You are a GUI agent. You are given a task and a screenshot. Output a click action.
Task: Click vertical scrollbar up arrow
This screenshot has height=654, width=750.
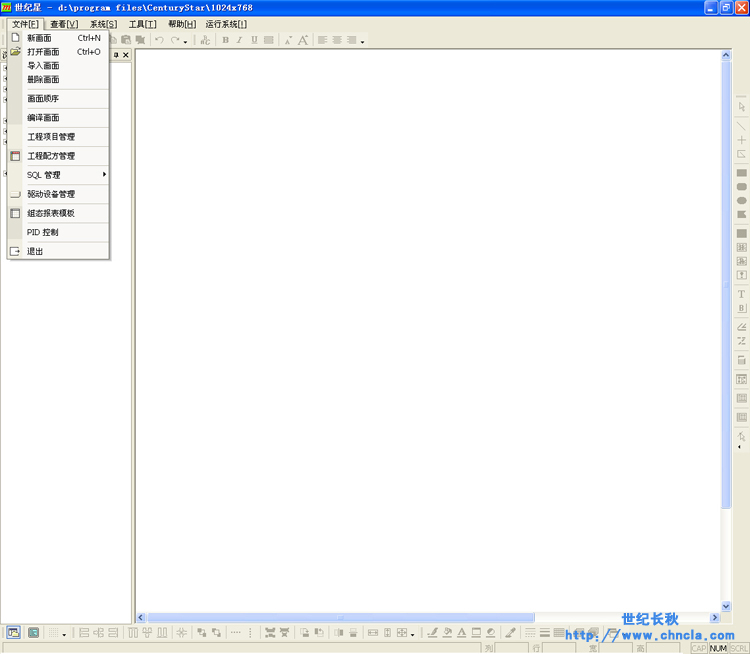(726, 55)
